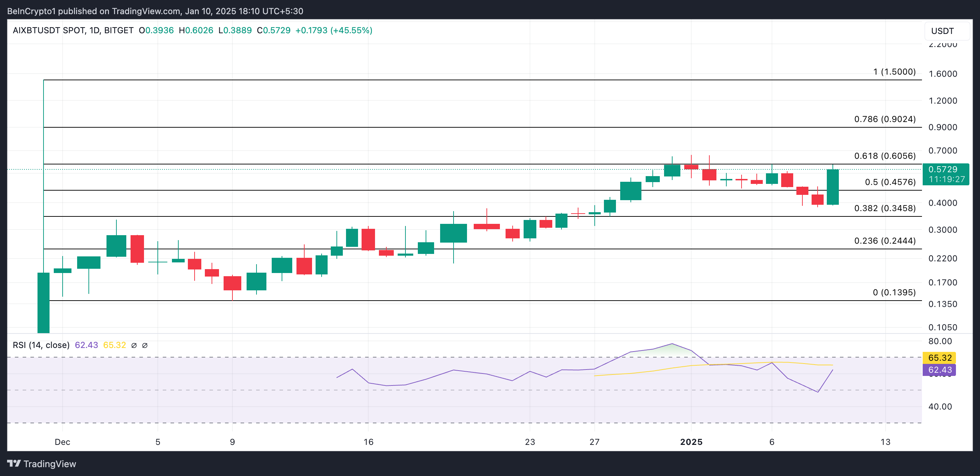
Task: Select the 0.618 (0.6056) Fibonacci level label
Action: tap(884, 156)
